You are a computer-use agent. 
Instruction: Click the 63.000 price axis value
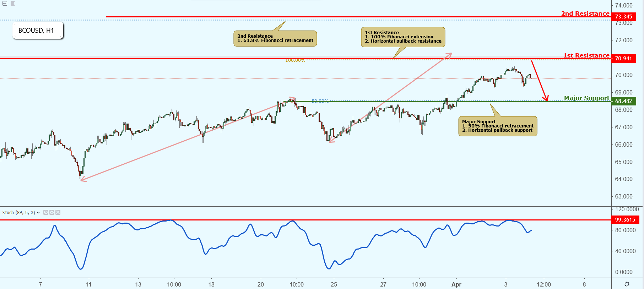pyautogui.click(x=624, y=196)
